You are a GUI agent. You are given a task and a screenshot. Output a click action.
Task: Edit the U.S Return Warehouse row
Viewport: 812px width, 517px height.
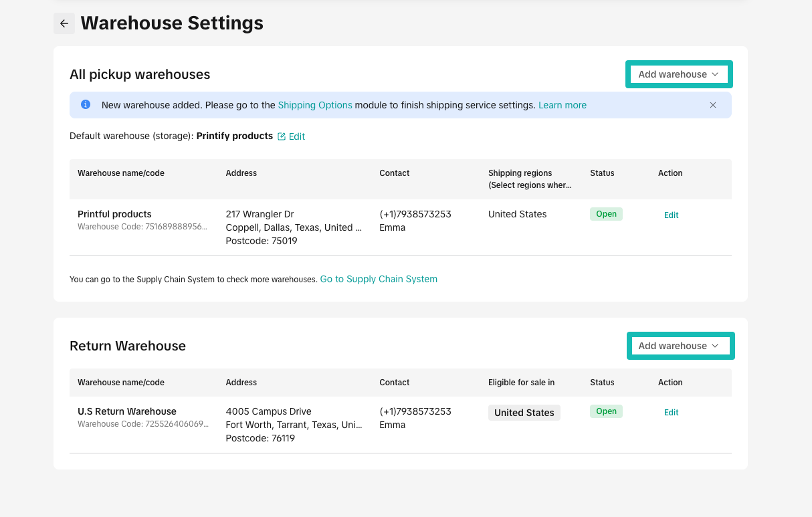[x=671, y=413]
